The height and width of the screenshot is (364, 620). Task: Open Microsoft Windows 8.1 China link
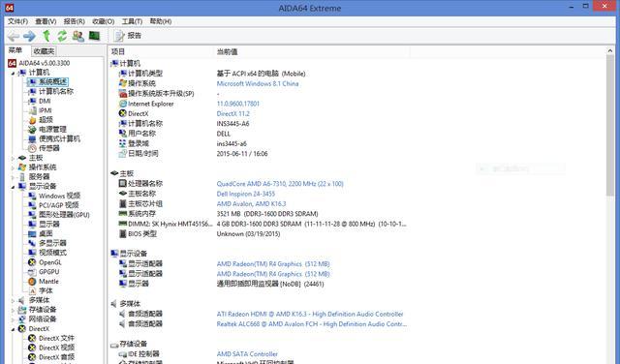[258, 84]
